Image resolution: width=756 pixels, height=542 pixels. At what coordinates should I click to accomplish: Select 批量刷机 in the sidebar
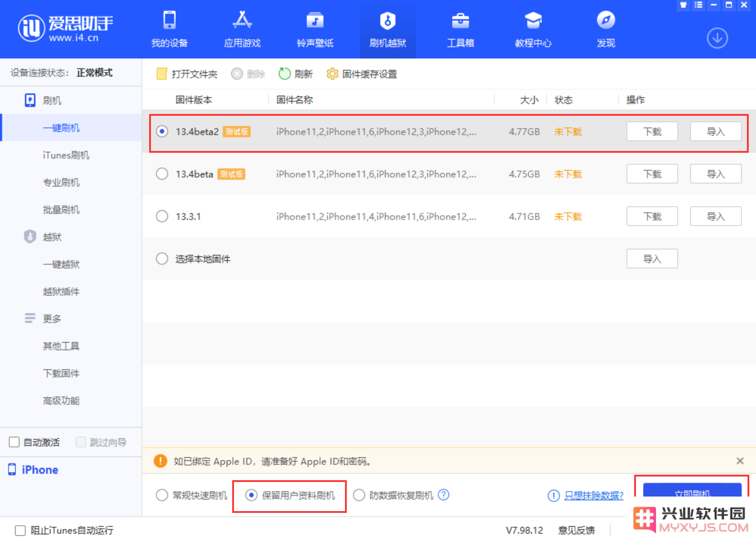[61, 210]
